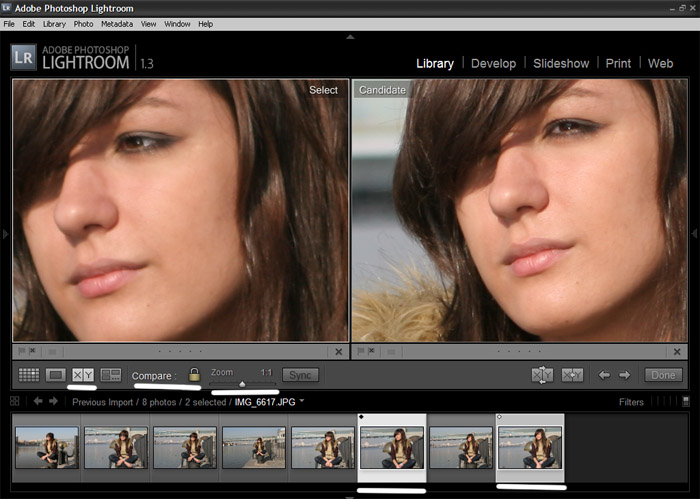Collapse the top module panel arrow
Image resolution: width=700 pixels, height=499 pixels.
tap(350, 37)
